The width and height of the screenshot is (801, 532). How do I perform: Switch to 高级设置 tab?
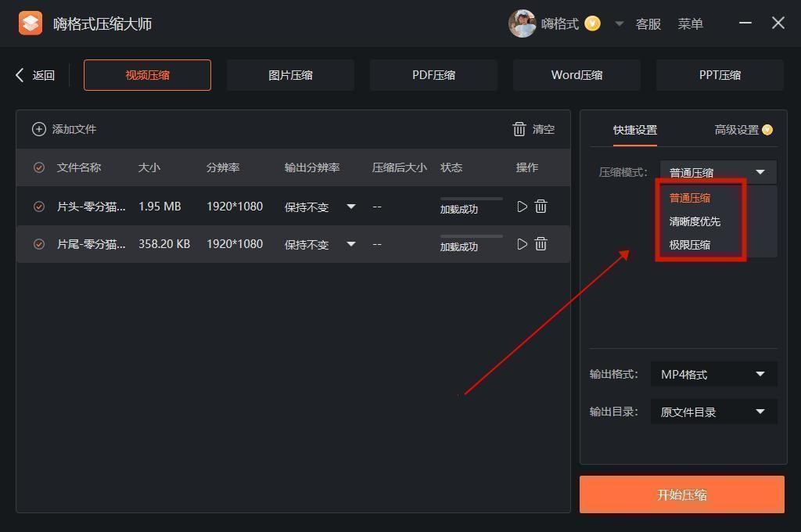(736, 130)
